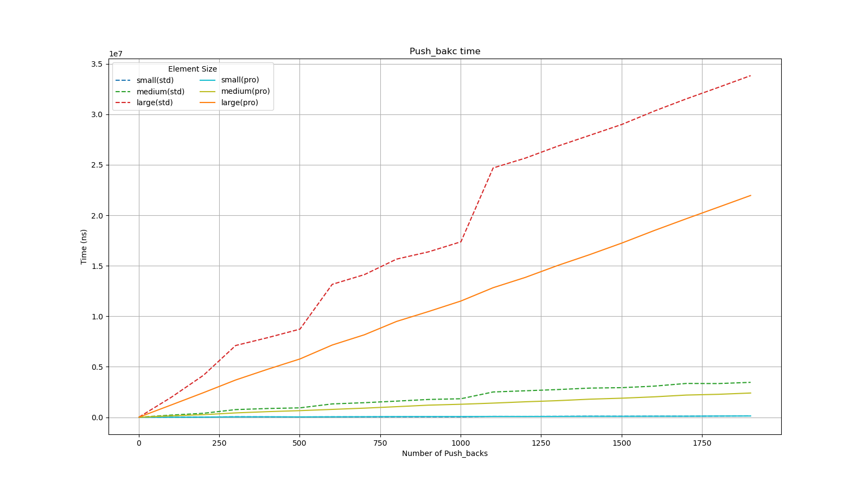Click the 1e7 exponent label above y-axis
Screen dimensions: 868x488
[x=116, y=54]
